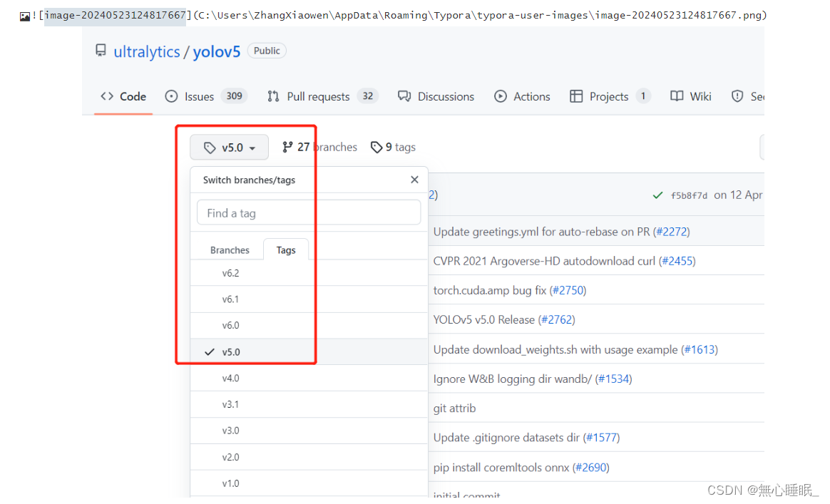Click 'torch.cuda.amp bug fix' commit message
830x504 pixels.
pyautogui.click(x=490, y=290)
